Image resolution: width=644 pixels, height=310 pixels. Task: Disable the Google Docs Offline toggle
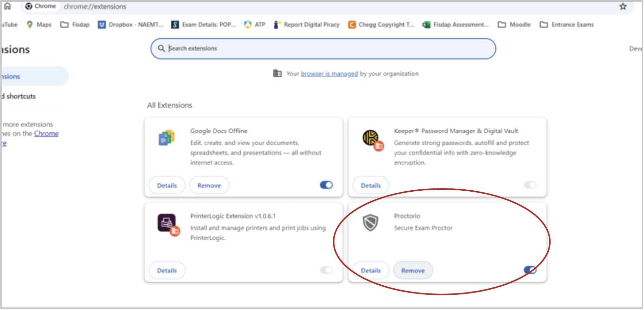[326, 185]
